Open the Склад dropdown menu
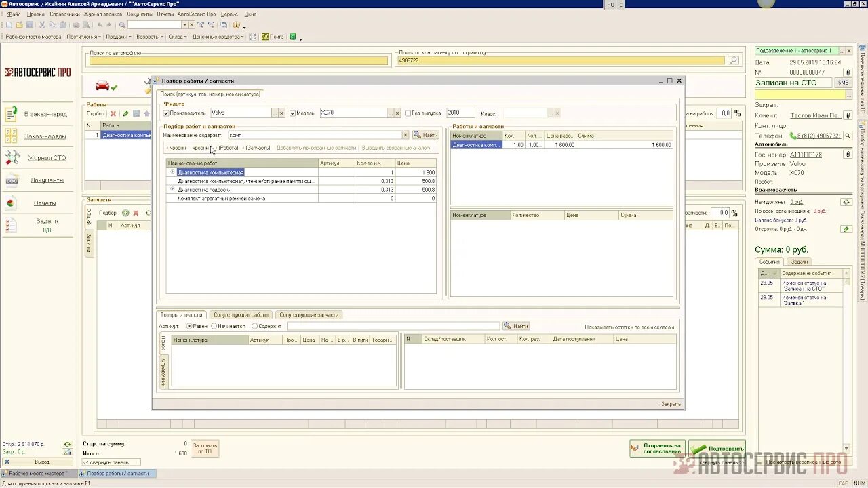This screenshot has width=868, height=488. 178,37
